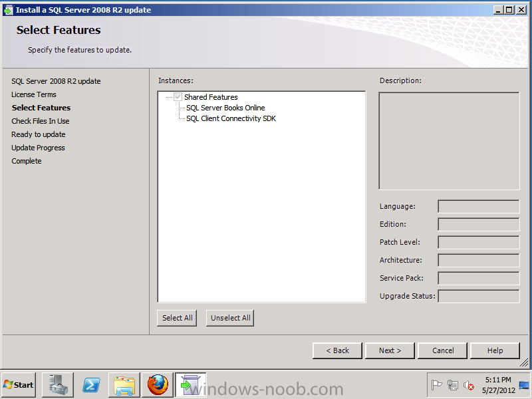Open Server Manager from the taskbar
The height and width of the screenshot is (399, 532).
58,385
